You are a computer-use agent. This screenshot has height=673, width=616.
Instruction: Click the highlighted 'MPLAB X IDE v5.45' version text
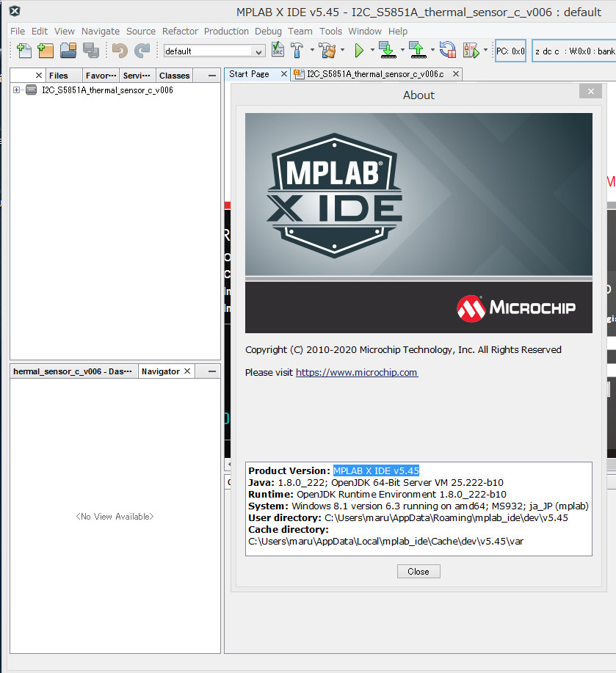pyautogui.click(x=376, y=471)
